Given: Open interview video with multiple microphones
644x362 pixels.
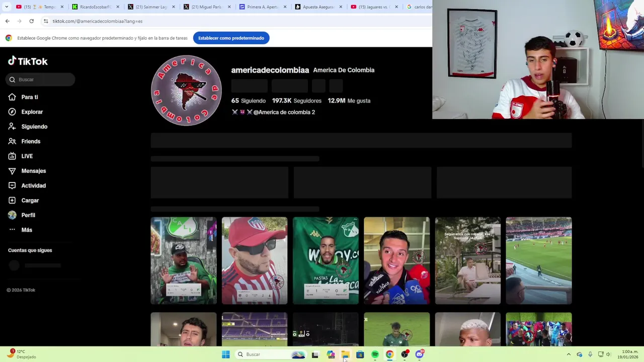Looking at the screenshot, I should tap(396, 260).
